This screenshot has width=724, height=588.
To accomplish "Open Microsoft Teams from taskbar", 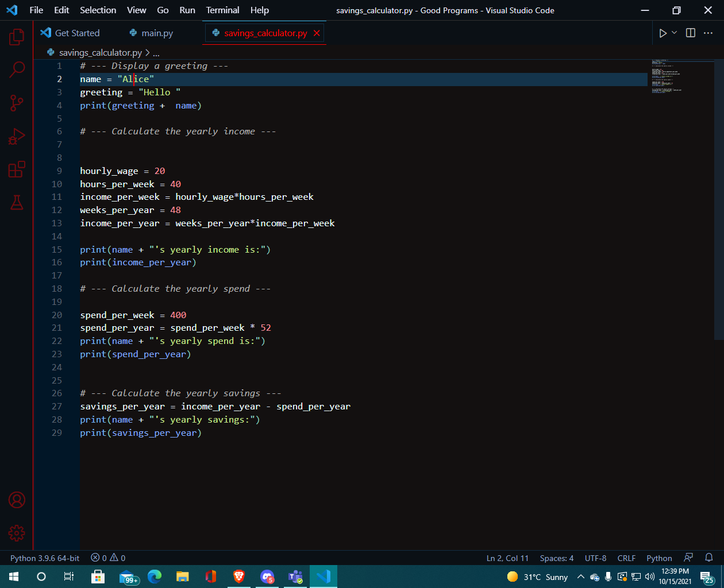I will click(x=295, y=577).
